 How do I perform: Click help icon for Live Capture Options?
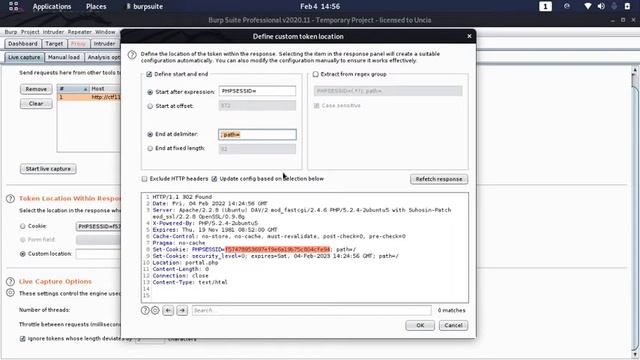tap(10, 282)
